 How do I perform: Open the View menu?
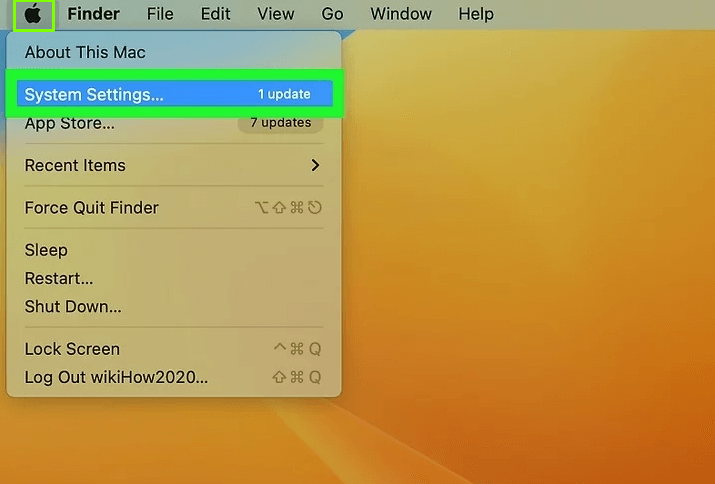click(275, 14)
